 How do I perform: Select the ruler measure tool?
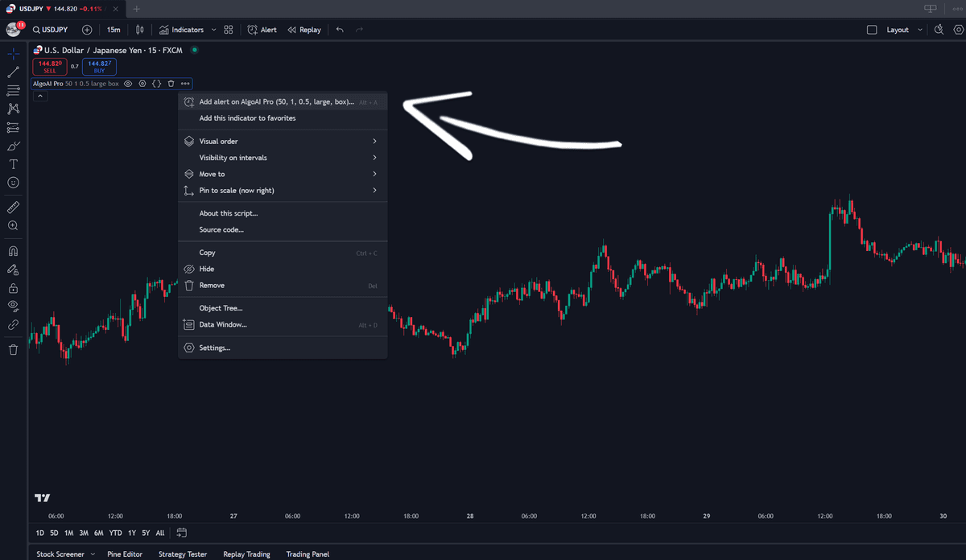(x=14, y=208)
